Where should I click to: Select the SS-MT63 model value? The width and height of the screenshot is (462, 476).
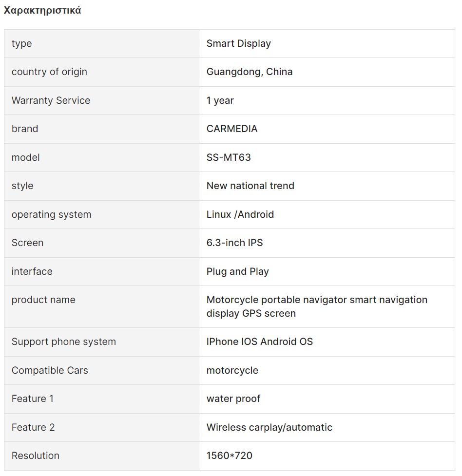click(229, 157)
